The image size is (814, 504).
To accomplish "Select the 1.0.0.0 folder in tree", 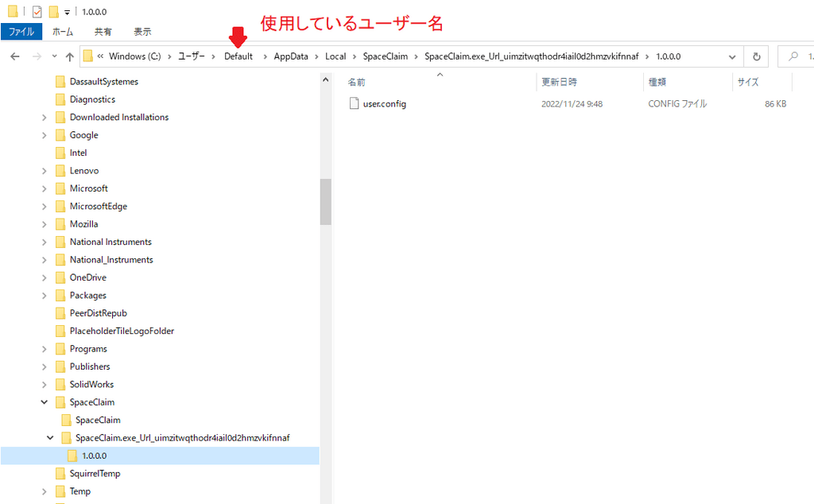I will click(x=94, y=456).
